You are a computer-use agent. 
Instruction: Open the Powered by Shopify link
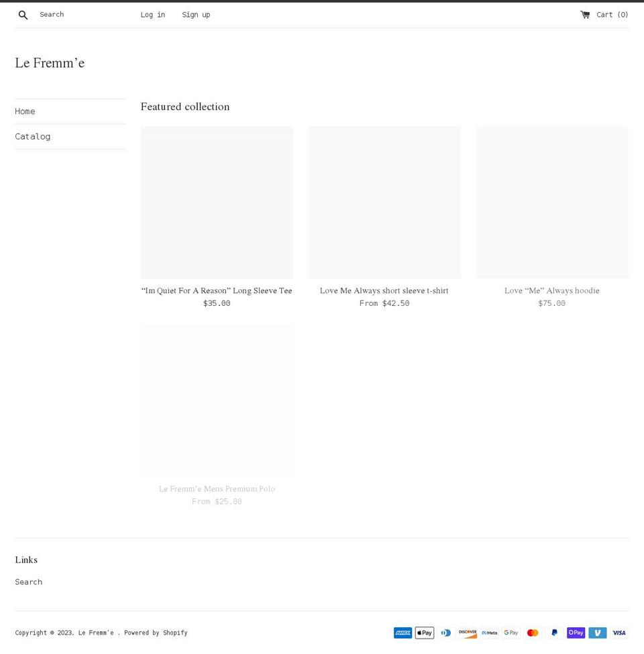156,633
